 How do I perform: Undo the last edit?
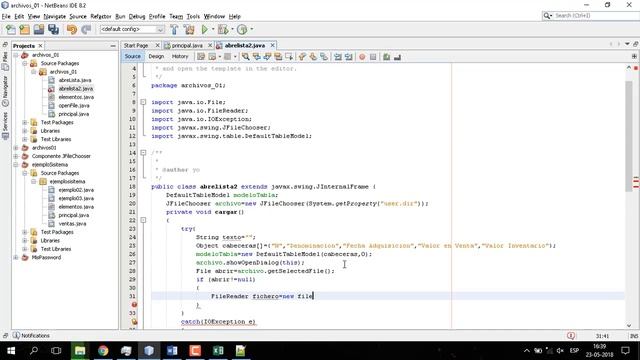72,29
